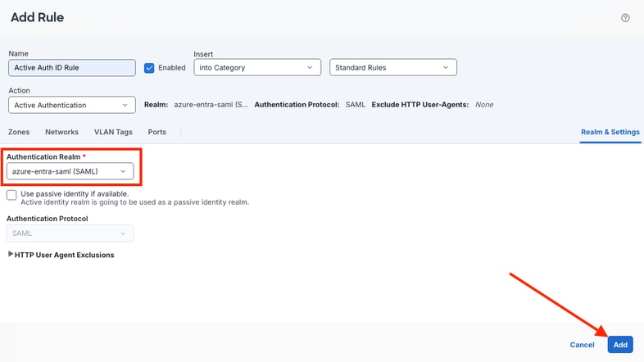Image resolution: width=644 pixels, height=362 pixels.
Task: Click the Realm summary value azure-entra-saml
Action: point(211,105)
